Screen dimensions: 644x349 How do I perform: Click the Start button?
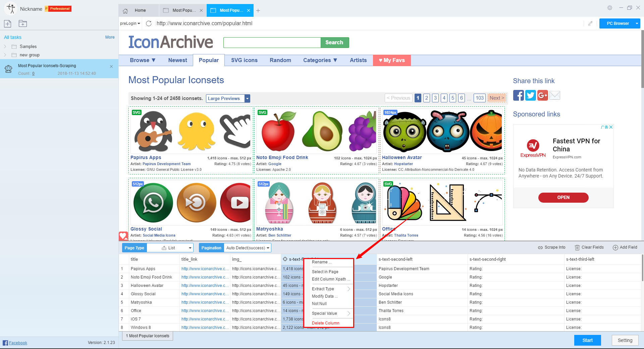click(587, 340)
